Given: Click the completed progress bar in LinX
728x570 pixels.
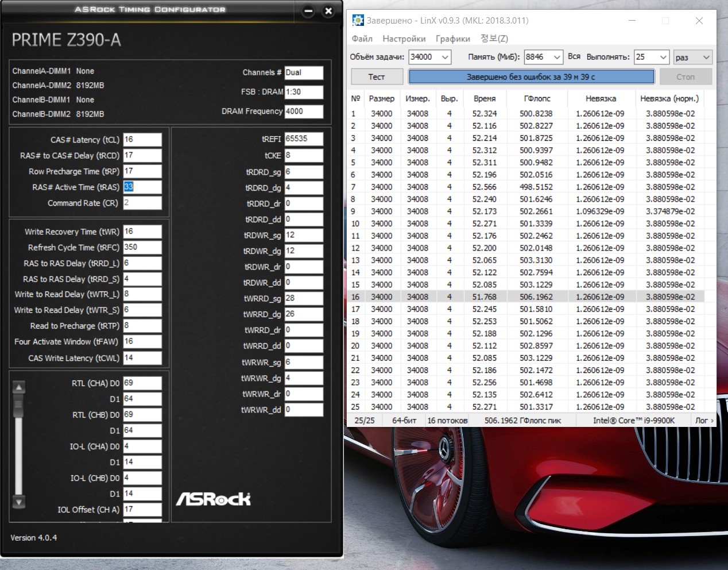Looking at the screenshot, I should point(531,77).
